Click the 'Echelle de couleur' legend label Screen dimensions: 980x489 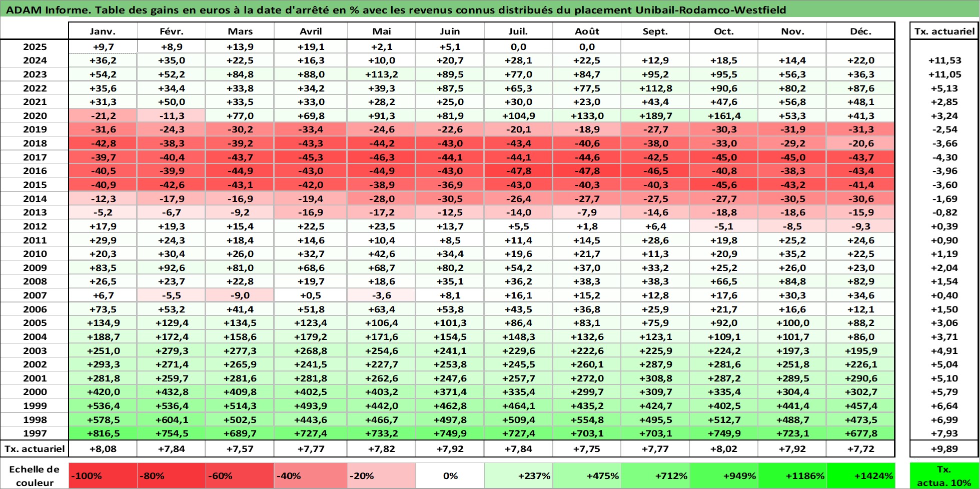click(x=35, y=475)
